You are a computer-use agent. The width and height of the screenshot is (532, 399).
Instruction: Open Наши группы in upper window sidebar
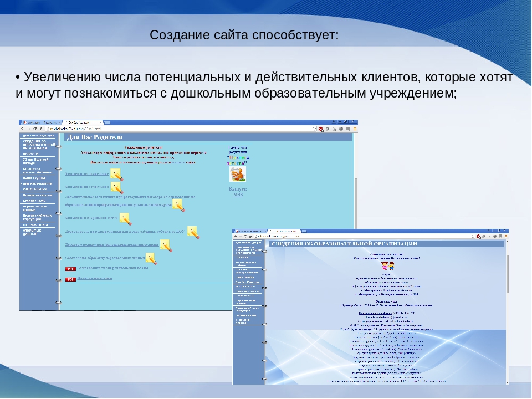pyautogui.click(x=34, y=178)
